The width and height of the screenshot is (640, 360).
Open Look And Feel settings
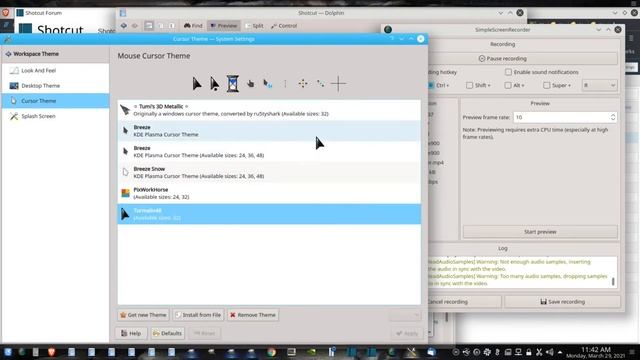[56, 71]
